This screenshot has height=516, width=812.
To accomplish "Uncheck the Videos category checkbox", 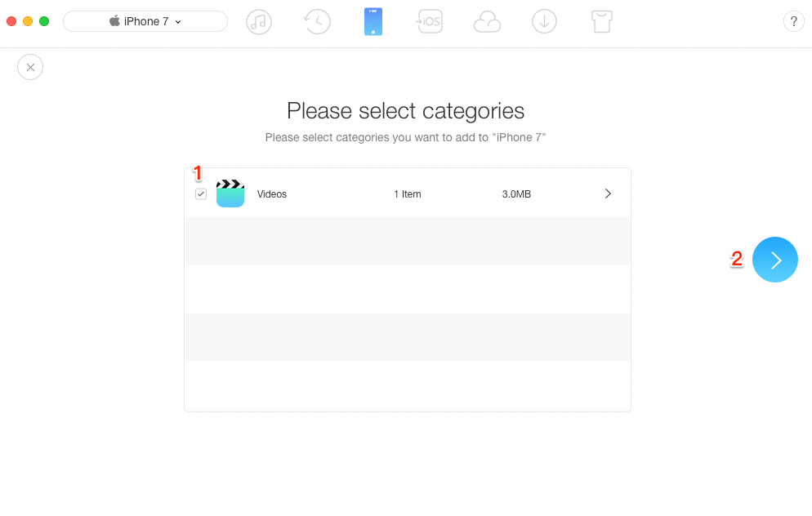I will (x=201, y=194).
